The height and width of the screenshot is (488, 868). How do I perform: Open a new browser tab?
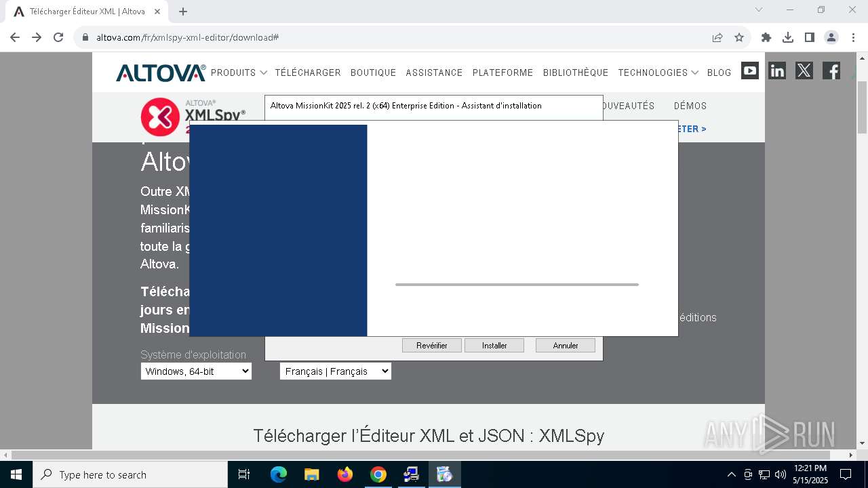pyautogui.click(x=183, y=12)
